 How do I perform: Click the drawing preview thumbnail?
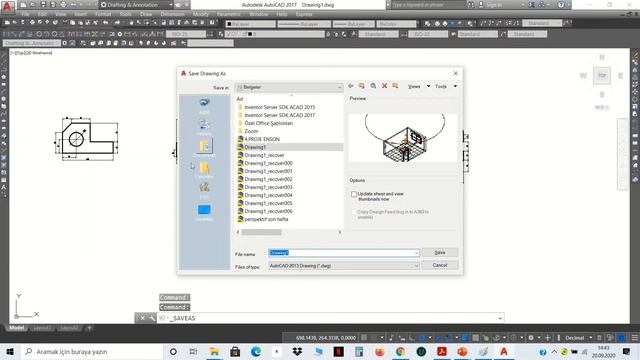(x=403, y=138)
